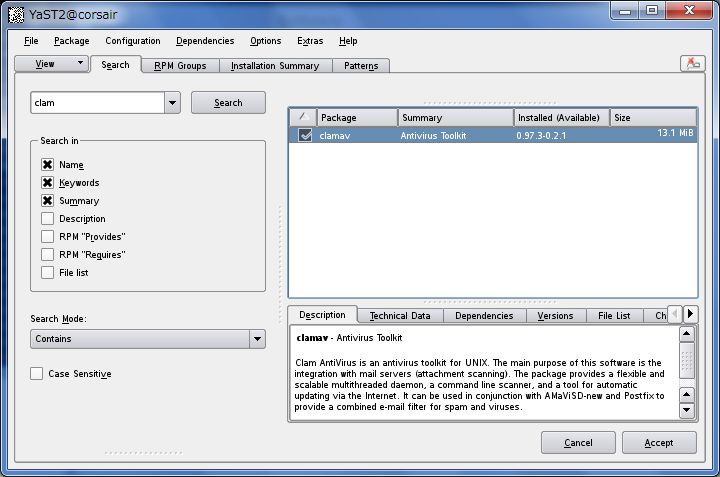Open the Configuration menu
The image size is (720, 477).
pos(133,41)
